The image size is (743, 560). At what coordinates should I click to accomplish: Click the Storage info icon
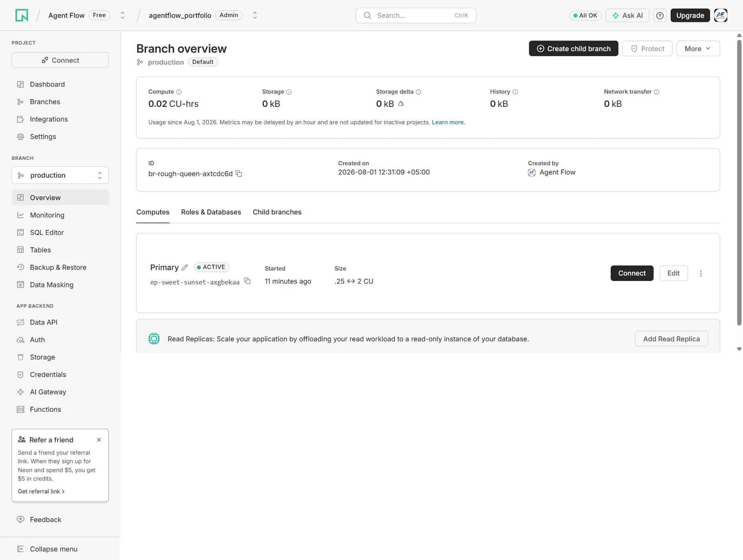point(289,92)
